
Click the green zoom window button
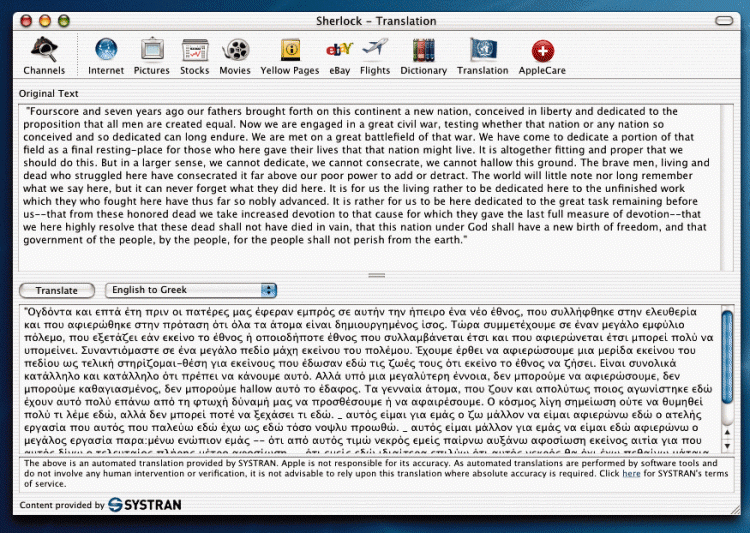[x=64, y=21]
